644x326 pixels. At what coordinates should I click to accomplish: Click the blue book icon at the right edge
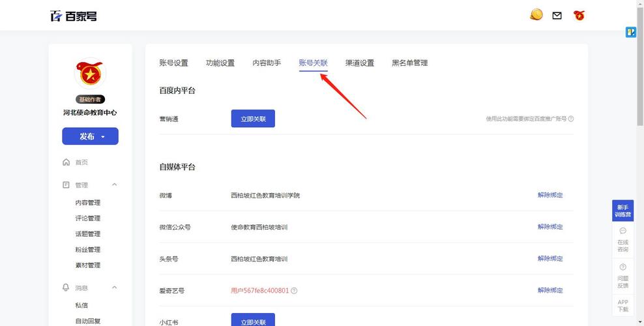[630, 32]
